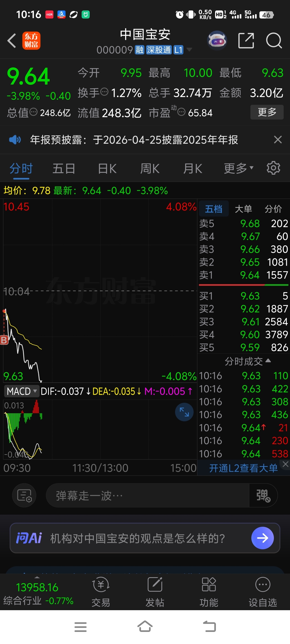Open 交易 trade icon
Screen dimensions: 290x644
coord(101,592)
